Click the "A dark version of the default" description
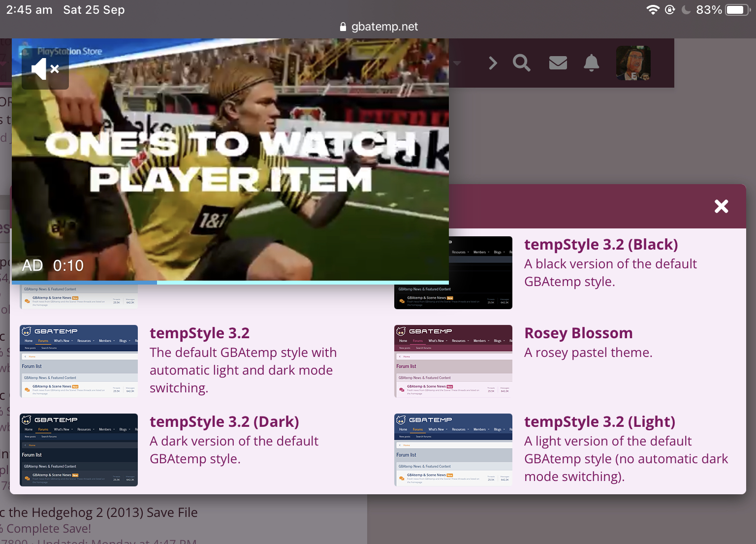 [x=234, y=441]
